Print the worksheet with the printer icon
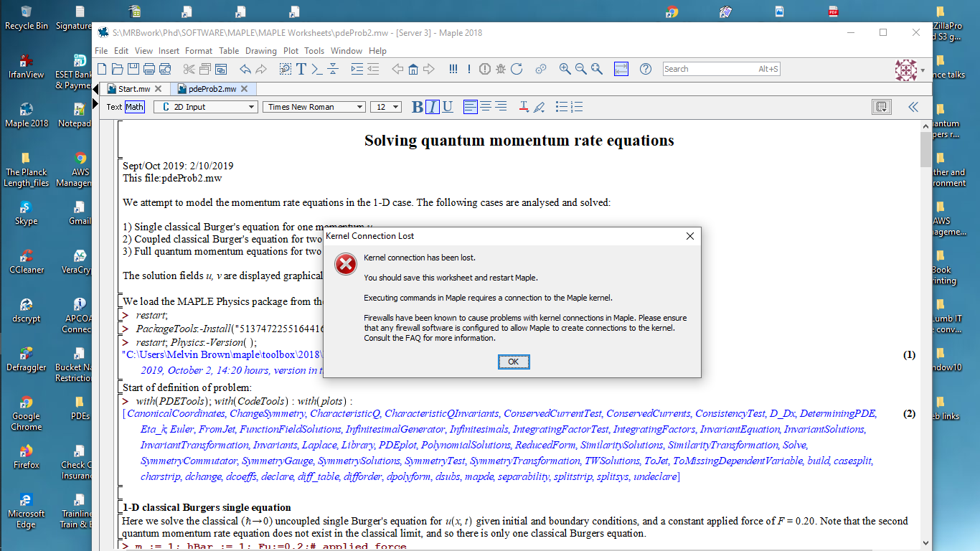Screen dimensions: 980x551 point(149,69)
